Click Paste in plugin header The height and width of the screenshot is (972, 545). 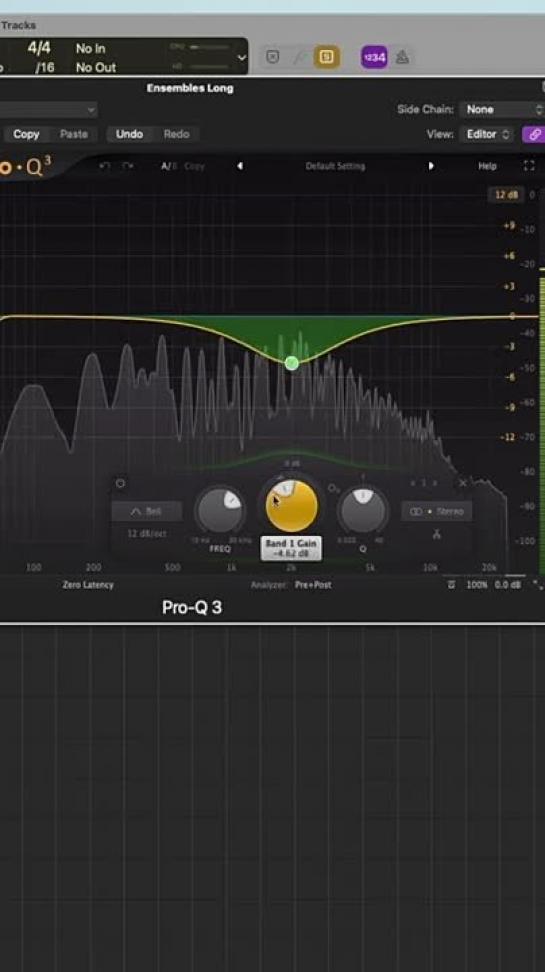point(74,134)
